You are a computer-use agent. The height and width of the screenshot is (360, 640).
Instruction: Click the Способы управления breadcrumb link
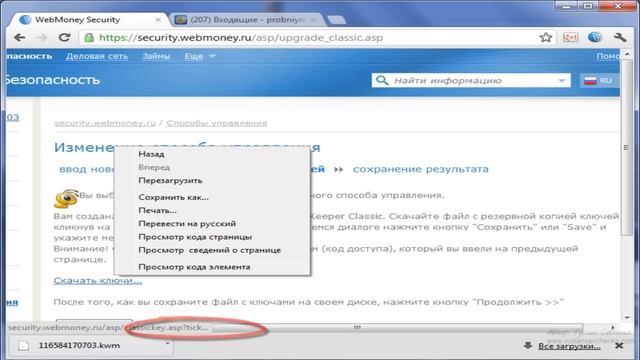coord(216,123)
